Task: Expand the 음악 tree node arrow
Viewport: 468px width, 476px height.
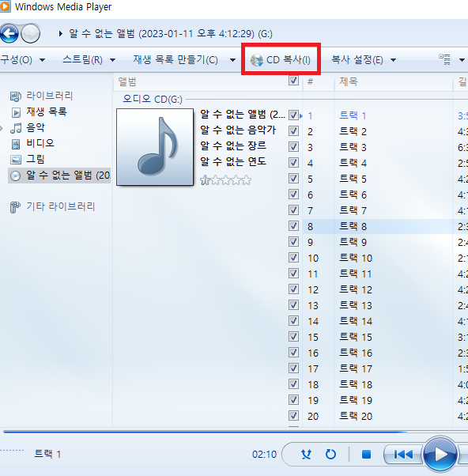Action: [2, 129]
